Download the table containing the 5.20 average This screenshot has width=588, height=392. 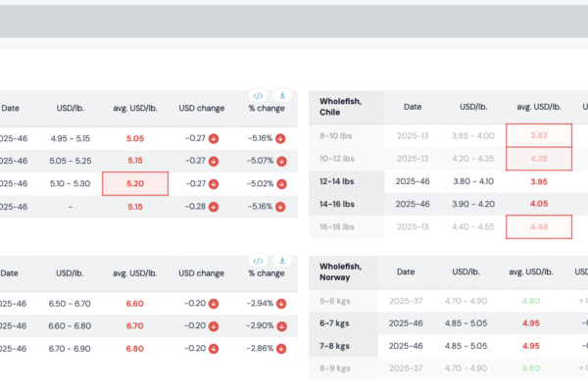[x=282, y=96]
